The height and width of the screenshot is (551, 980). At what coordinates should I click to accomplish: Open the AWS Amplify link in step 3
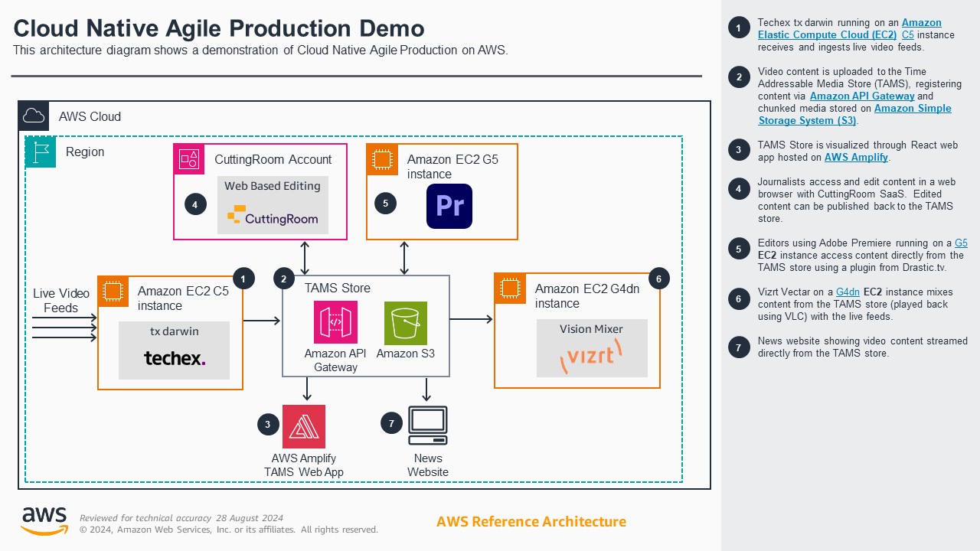point(857,157)
